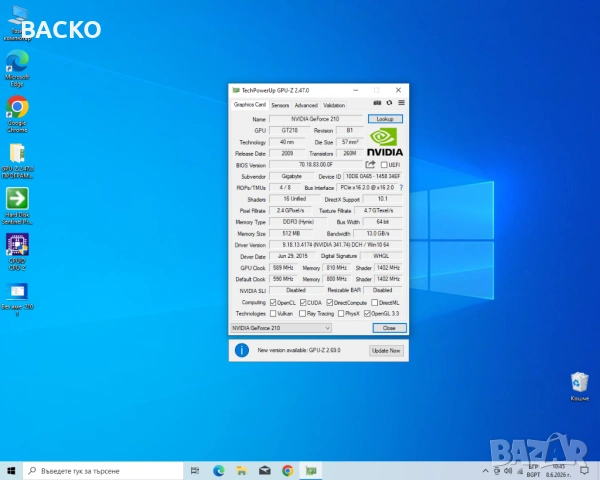Click the Name field NVIDIA GeForce 210
The width and height of the screenshot is (600, 480).
[316, 119]
